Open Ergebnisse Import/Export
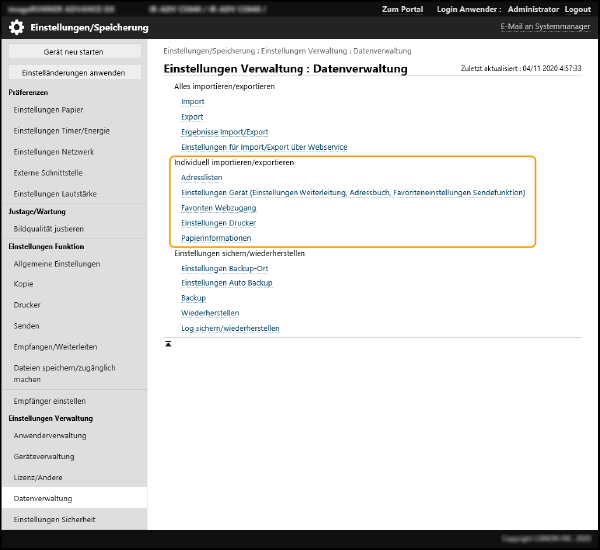 224,132
